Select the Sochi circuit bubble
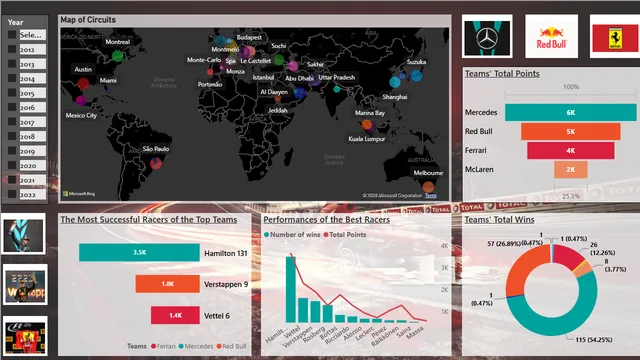Screen dimensions: 640x360 (279, 60)
